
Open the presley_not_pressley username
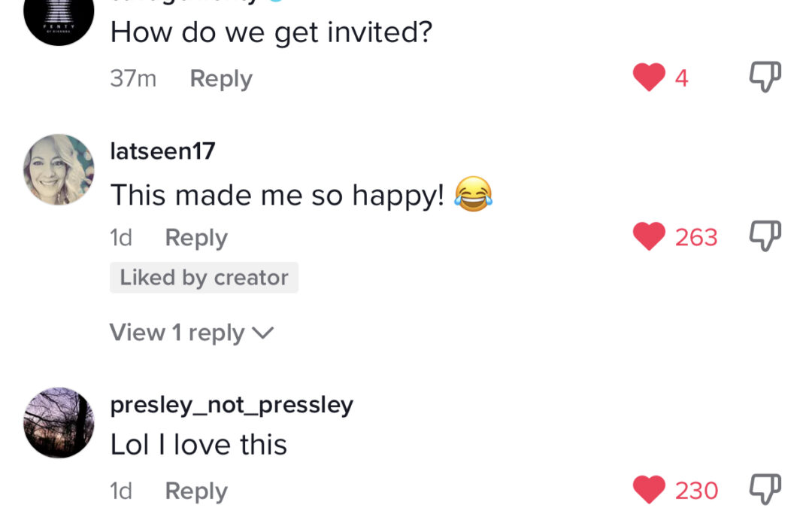232,405
